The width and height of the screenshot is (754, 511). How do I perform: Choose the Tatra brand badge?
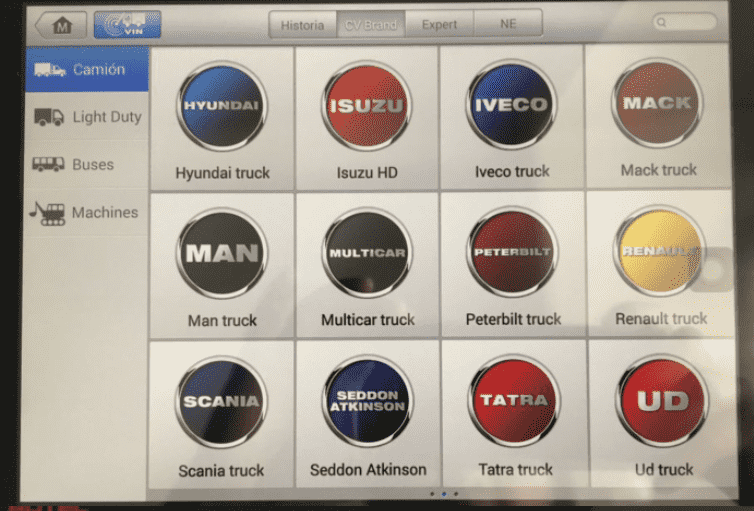[x=514, y=400]
